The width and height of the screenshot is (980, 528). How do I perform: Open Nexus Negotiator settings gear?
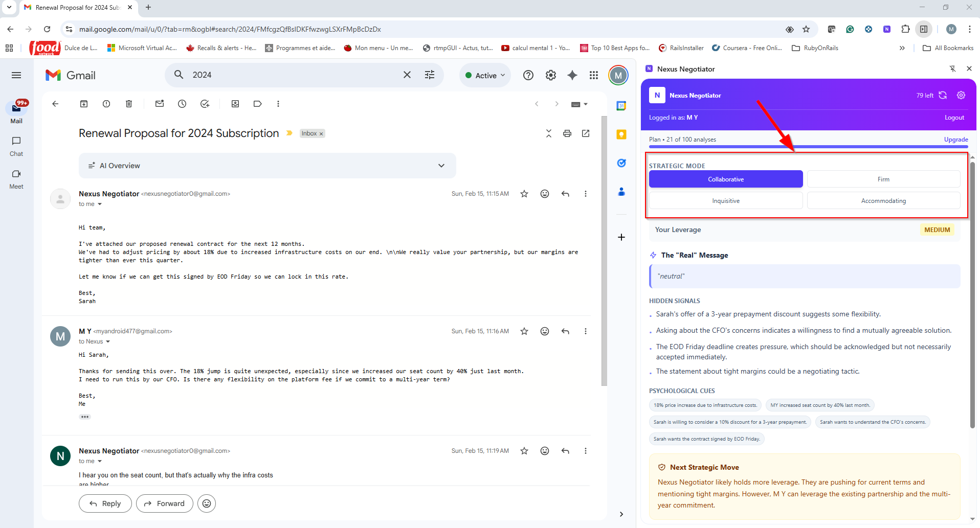[x=961, y=95]
